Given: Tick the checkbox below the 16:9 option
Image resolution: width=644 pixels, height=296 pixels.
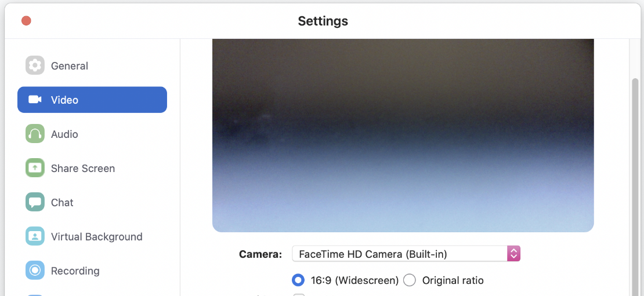Looking at the screenshot, I should coord(299,294).
